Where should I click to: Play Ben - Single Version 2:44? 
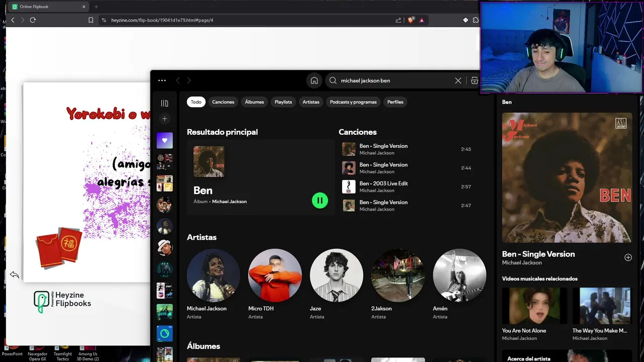click(407, 168)
